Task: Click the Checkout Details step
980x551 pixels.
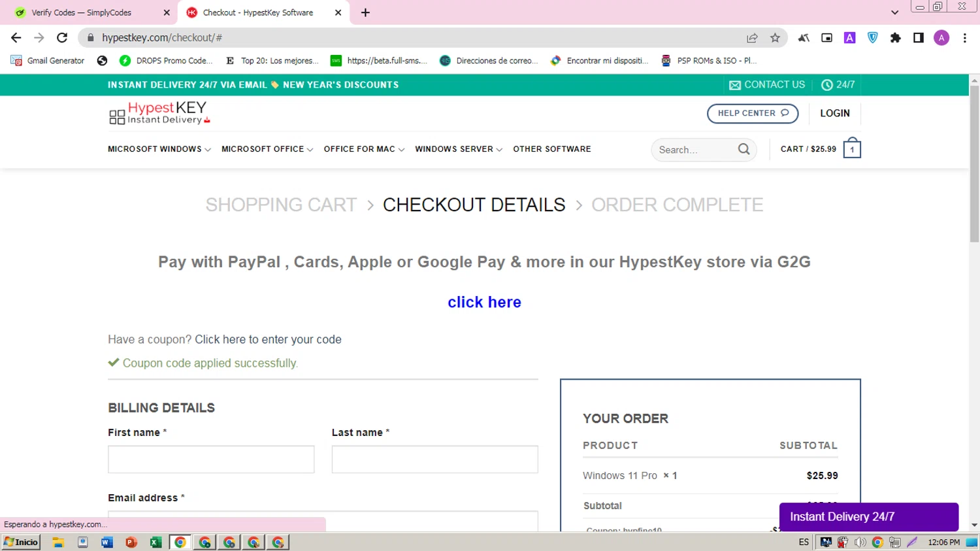Action: (474, 205)
